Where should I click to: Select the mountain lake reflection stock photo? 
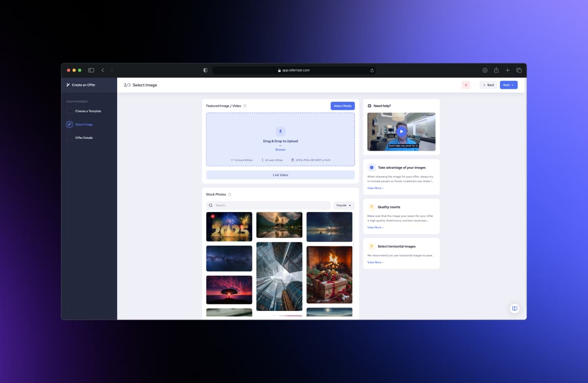279,225
